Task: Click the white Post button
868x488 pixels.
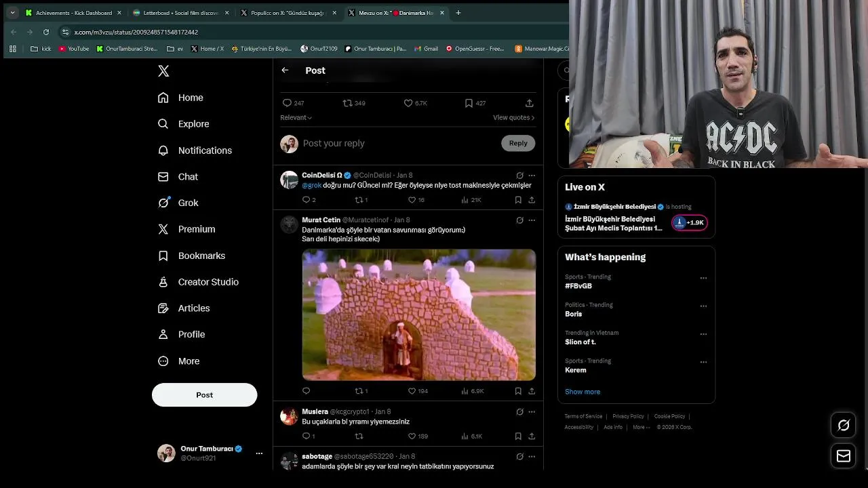Action: point(204,395)
